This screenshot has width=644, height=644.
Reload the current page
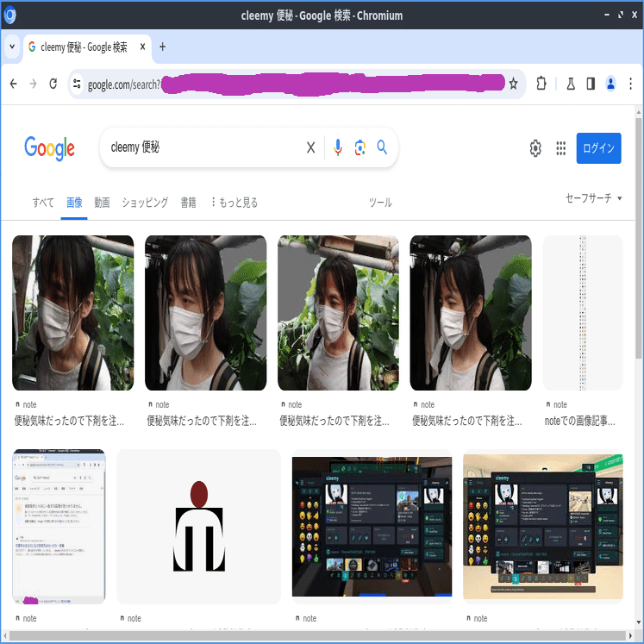click(53, 84)
